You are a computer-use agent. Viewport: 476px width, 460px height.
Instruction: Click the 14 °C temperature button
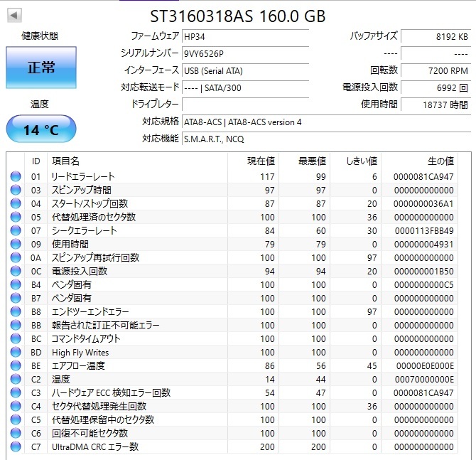coord(41,129)
